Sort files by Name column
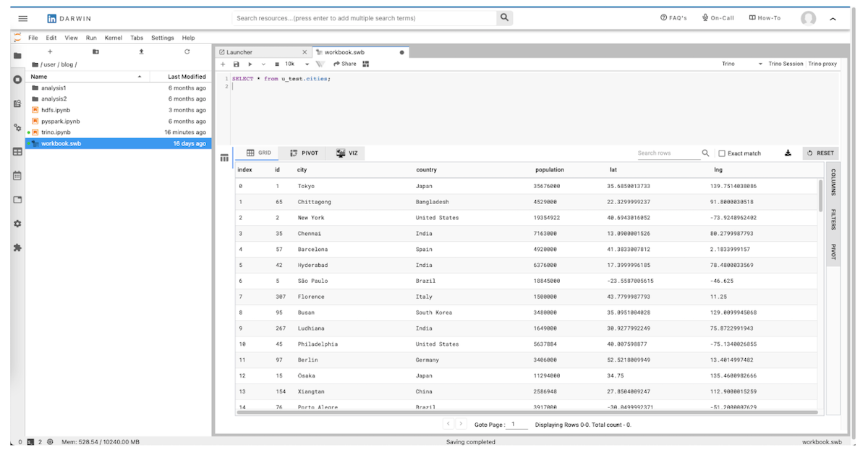Viewport: 868px width, 453px height. 86,77
